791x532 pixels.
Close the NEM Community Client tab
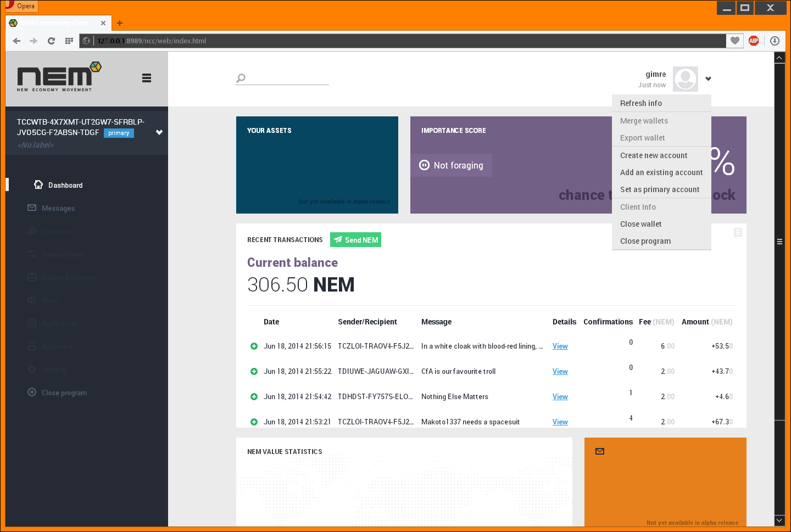[x=103, y=23]
